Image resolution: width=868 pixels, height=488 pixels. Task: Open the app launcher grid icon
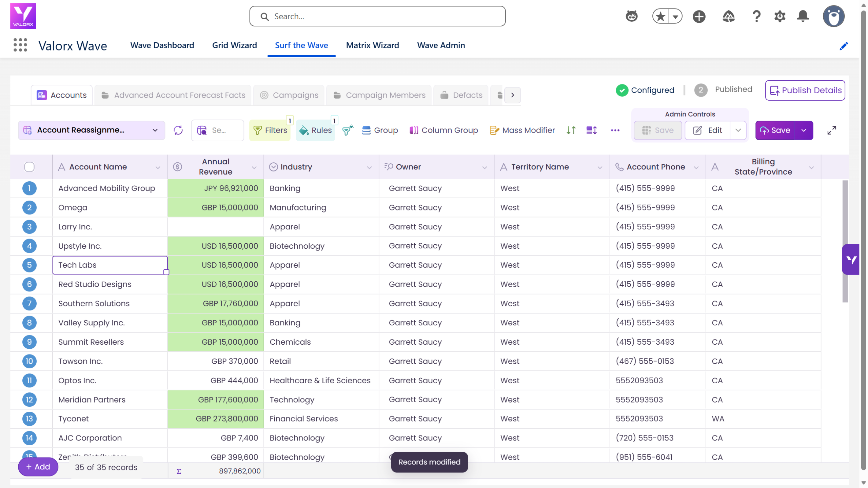coord(20,45)
